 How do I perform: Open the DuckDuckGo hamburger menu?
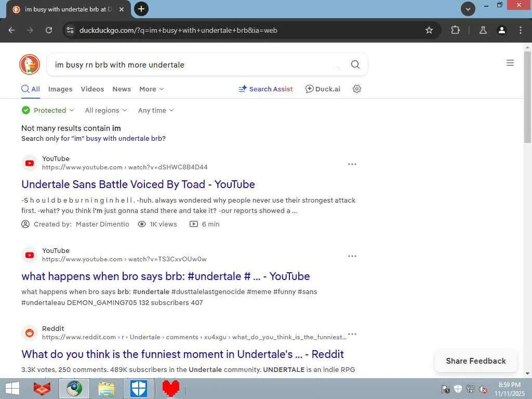[x=510, y=63]
